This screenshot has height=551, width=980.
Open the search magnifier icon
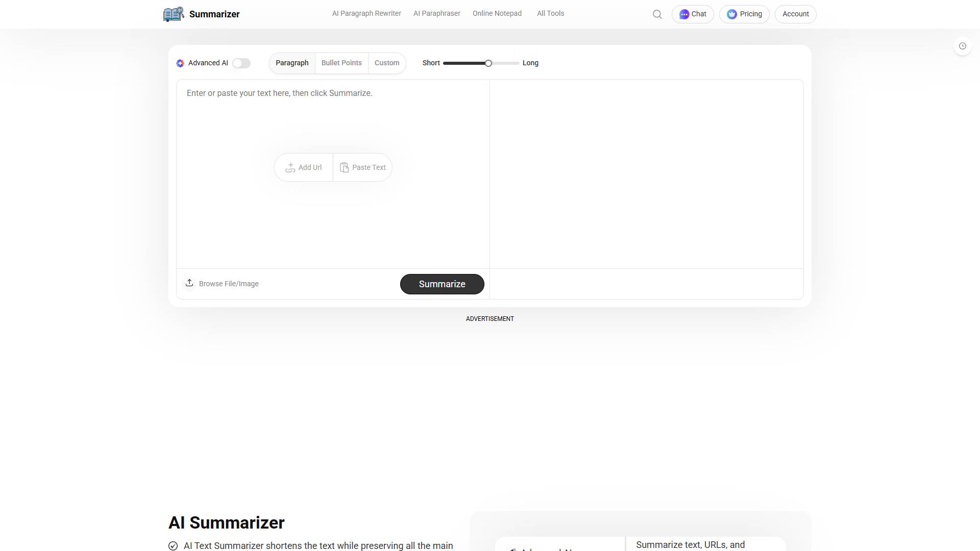657,14
